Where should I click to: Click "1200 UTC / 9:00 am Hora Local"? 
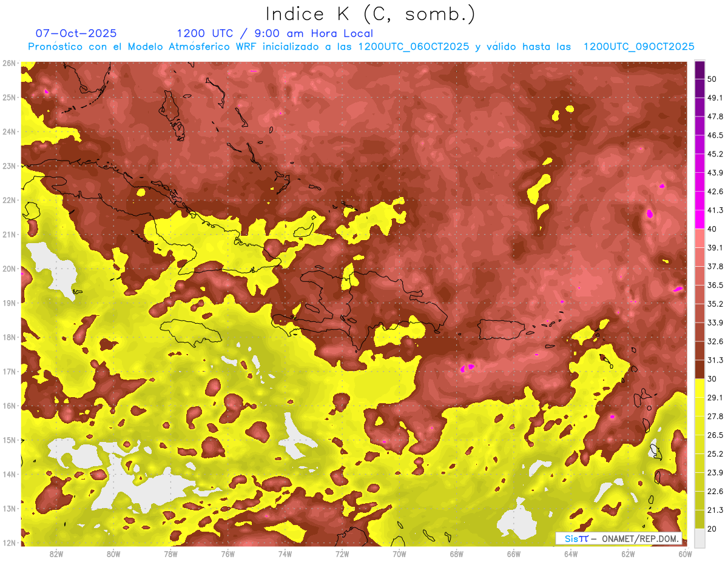pyautogui.click(x=275, y=33)
